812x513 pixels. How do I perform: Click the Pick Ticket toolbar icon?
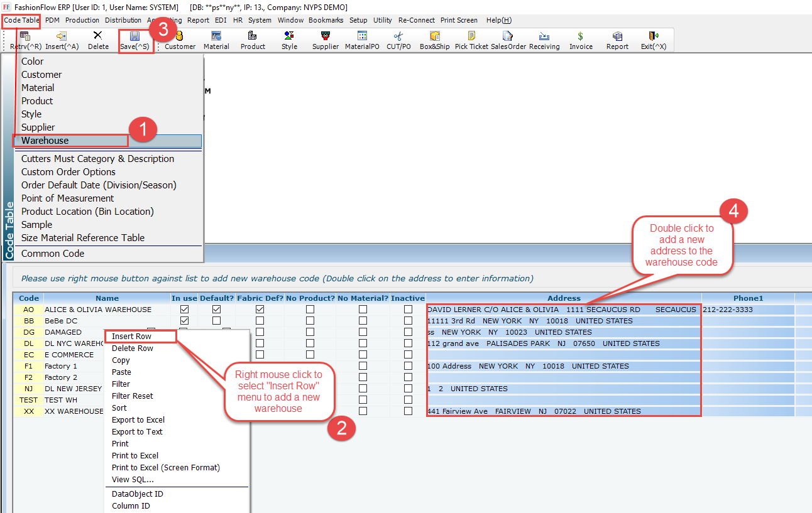point(471,37)
